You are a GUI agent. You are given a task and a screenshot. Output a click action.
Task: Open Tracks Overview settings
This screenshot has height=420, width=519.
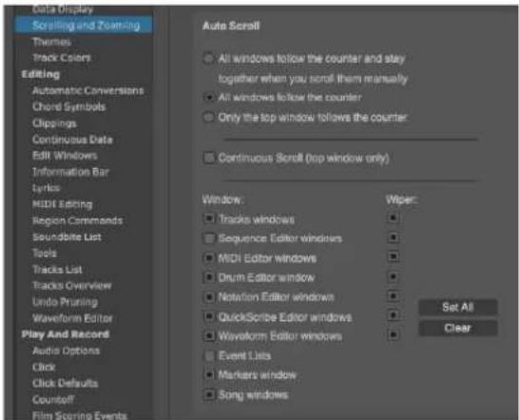(72, 285)
